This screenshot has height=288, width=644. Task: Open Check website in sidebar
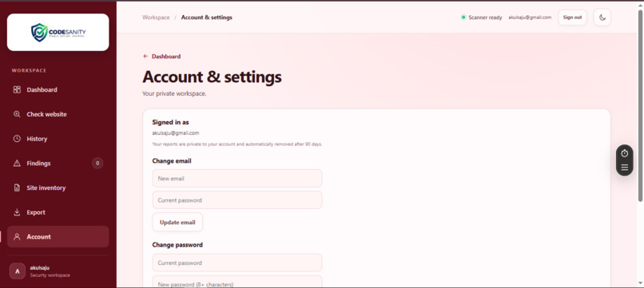[58, 114]
